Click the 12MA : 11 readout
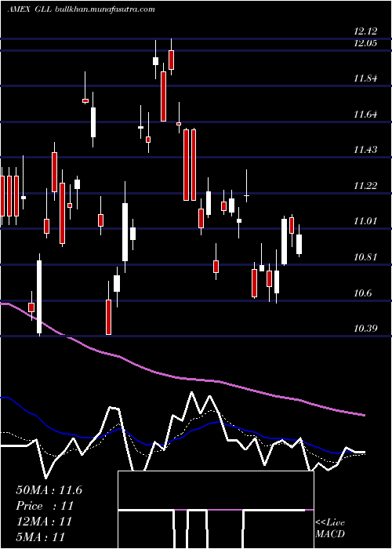Viewport: 392px width, 549px height. (x=44, y=521)
